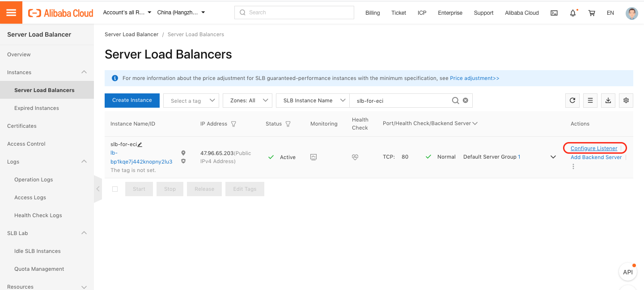
Task: Click the Create Instance button
Action: pos(132,100)
